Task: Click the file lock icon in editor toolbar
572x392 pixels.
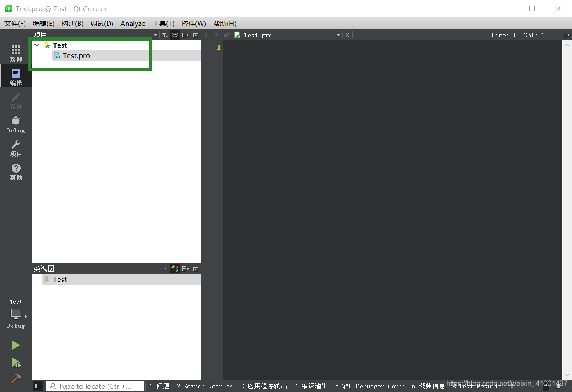Action: (x=227, y=35)
